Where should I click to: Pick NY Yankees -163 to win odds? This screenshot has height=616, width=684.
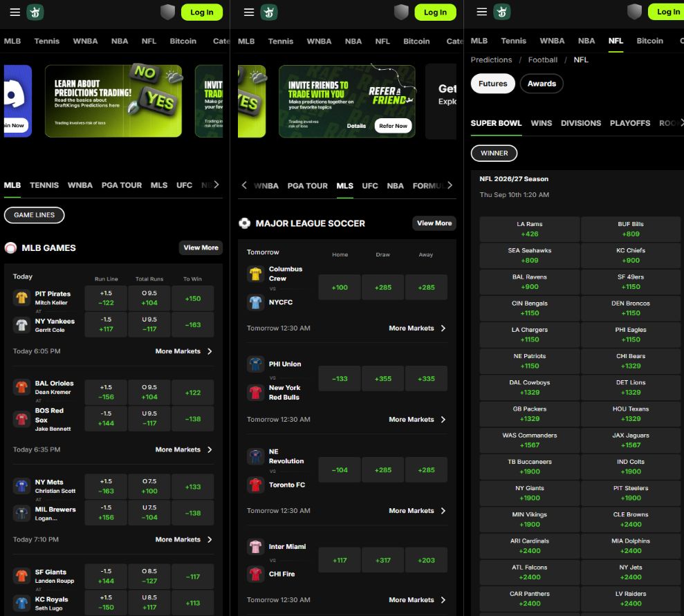[193, 324]
